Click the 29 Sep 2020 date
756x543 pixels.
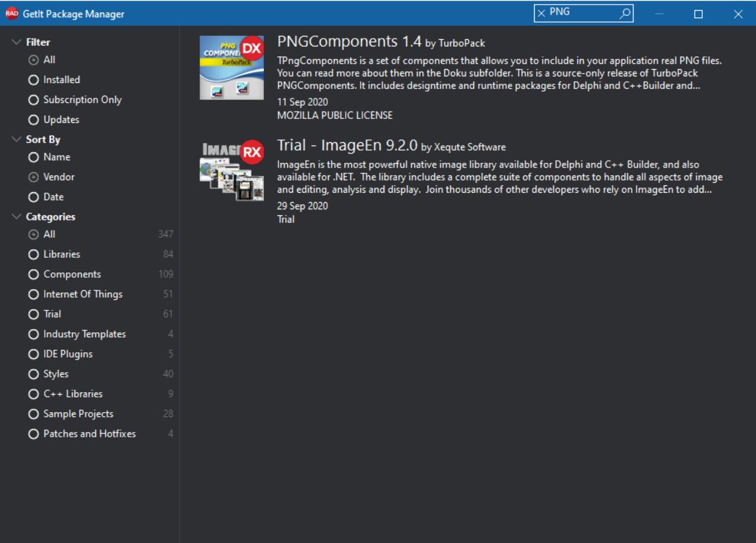tap(303, 206)
